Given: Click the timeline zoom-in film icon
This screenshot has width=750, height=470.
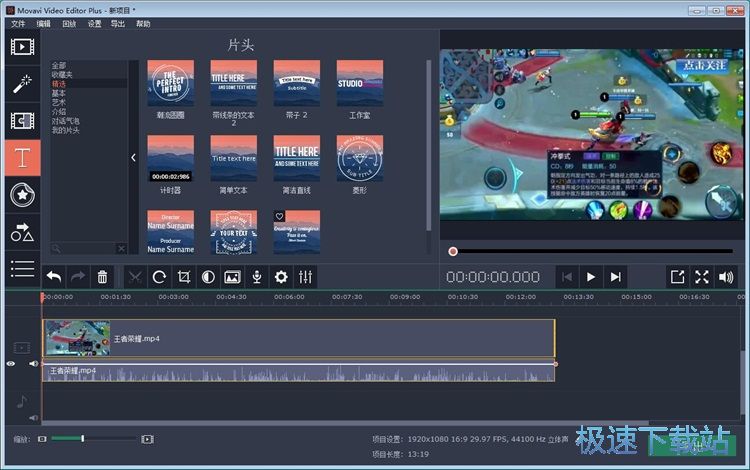Looking at the screenshot, I should (147, 439).
